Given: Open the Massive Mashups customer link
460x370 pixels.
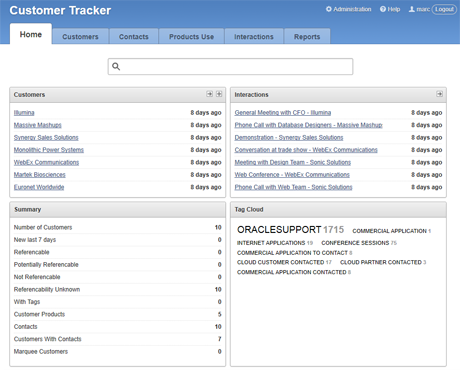Looking at the screenshot, I should (x=38, y=125).
